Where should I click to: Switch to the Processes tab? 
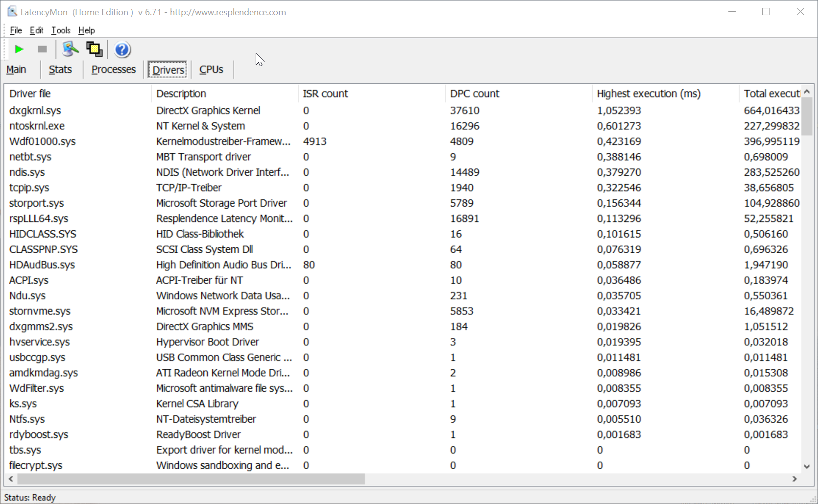113,70
